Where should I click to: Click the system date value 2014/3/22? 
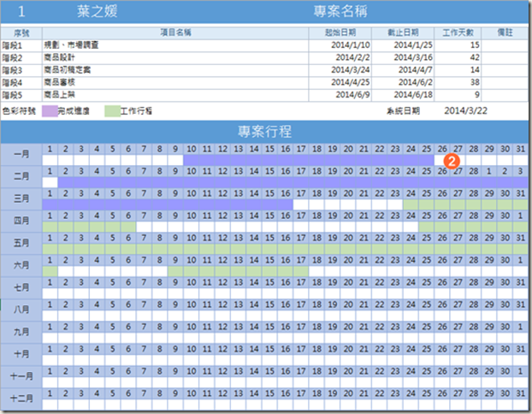(x=466, y=111)
